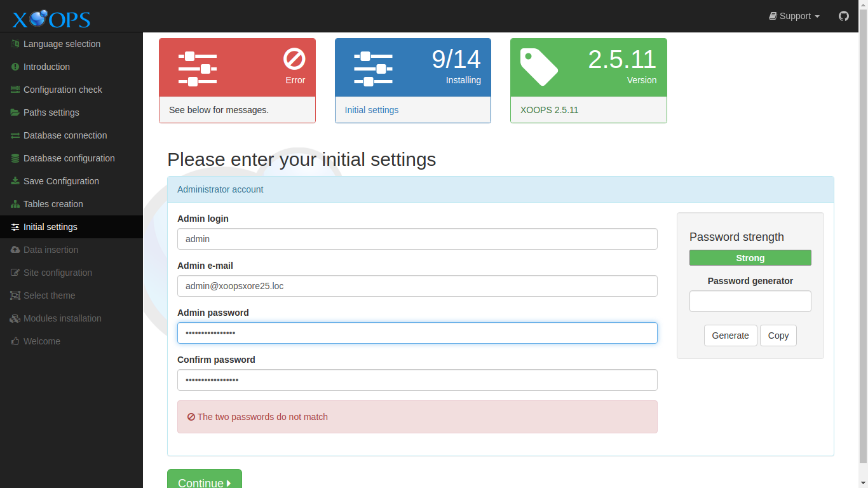Open the Initial settings link on the Installing card
This screenshot has height=488, width=868.
click(371, 110)
